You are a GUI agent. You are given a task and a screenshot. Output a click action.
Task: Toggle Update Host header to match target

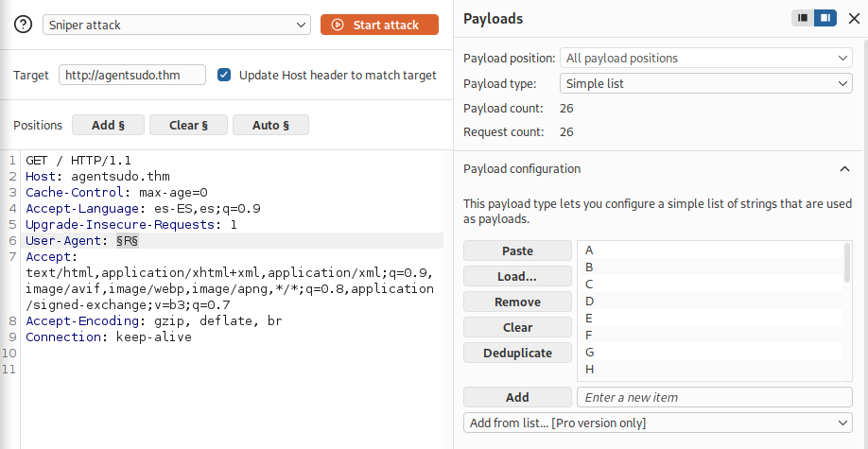pyautogui.click(x=224, y=75)
